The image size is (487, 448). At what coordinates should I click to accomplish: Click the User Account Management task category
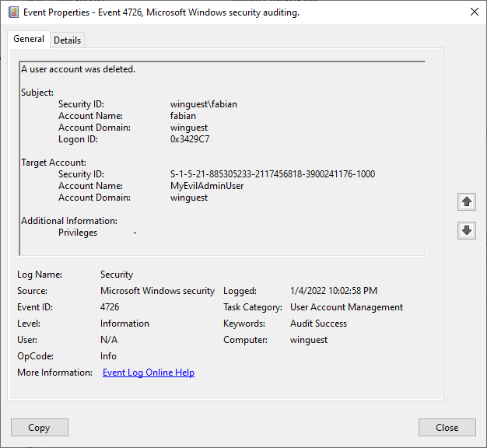click(346, 307)
